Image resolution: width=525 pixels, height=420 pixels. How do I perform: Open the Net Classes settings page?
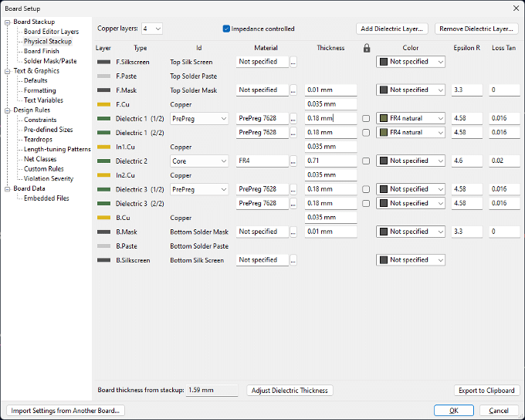pyautogui.click(x=40, y=159)
